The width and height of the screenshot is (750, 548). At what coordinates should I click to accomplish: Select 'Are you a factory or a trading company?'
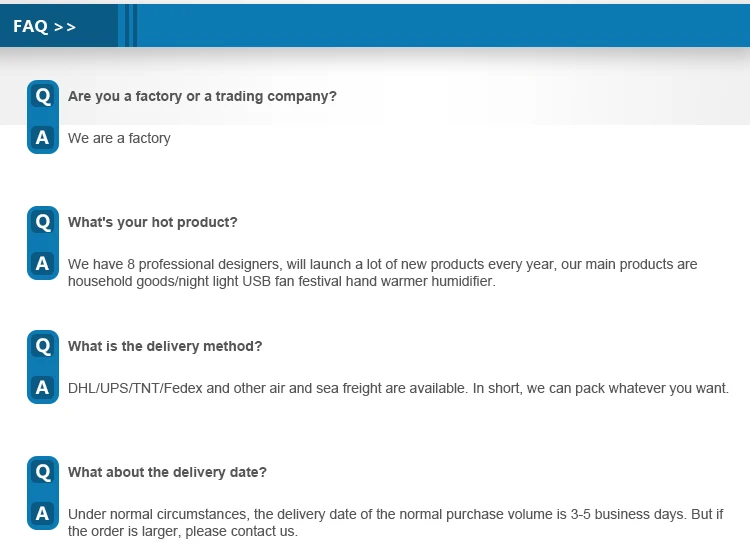202,96
